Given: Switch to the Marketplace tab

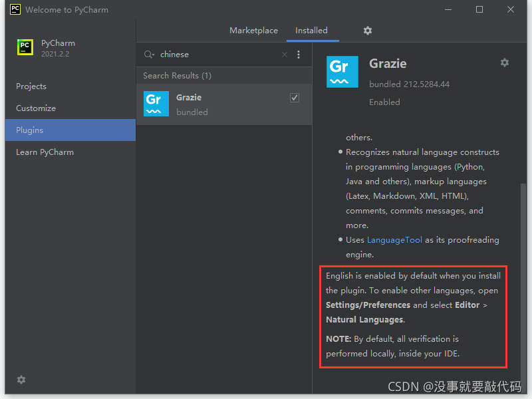Looking at the screenshot, I should [253, 31].
